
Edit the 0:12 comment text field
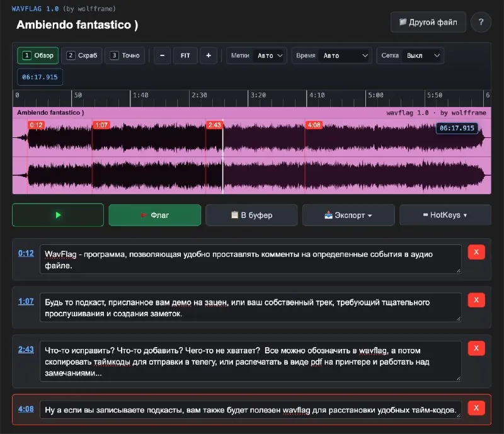(x=251, y=260)
